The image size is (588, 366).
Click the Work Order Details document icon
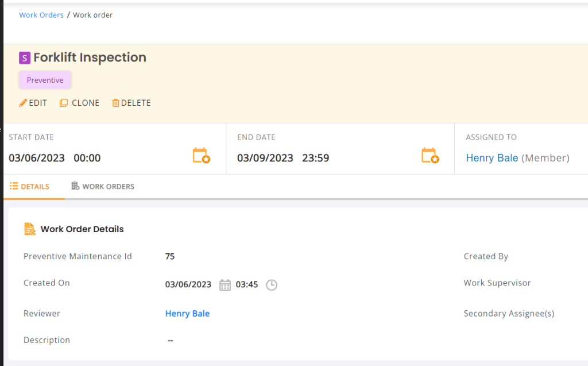[x=30, y=229]
